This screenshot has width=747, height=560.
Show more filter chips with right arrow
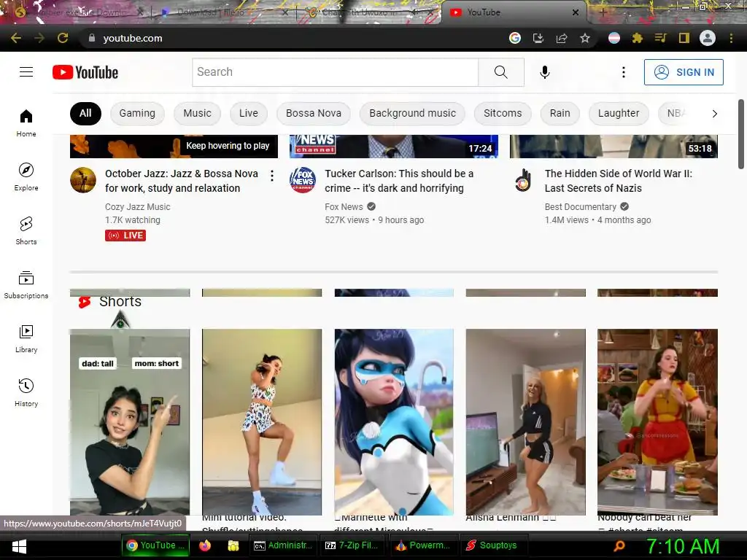pyautogui.click(x=714, y=113)
